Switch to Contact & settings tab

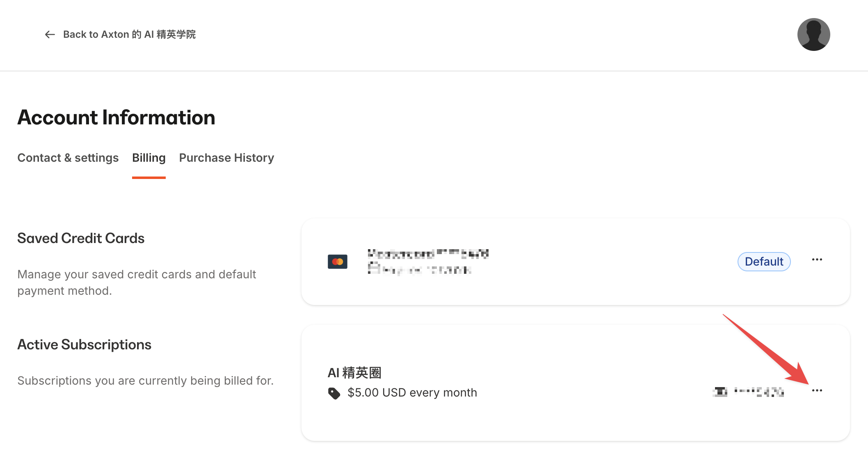(x=68, y=158)
